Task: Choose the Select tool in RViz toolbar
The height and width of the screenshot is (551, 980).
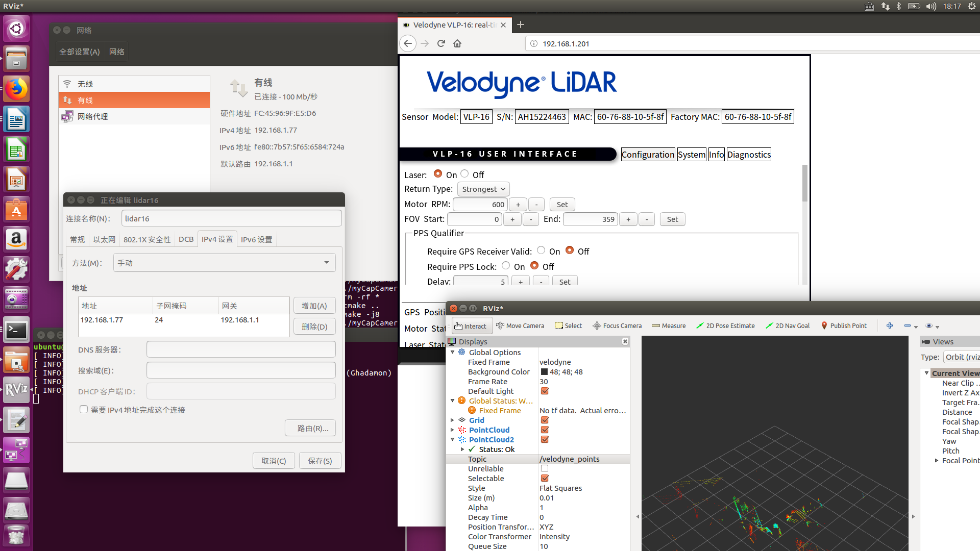Action: click(x=568, y=325)
